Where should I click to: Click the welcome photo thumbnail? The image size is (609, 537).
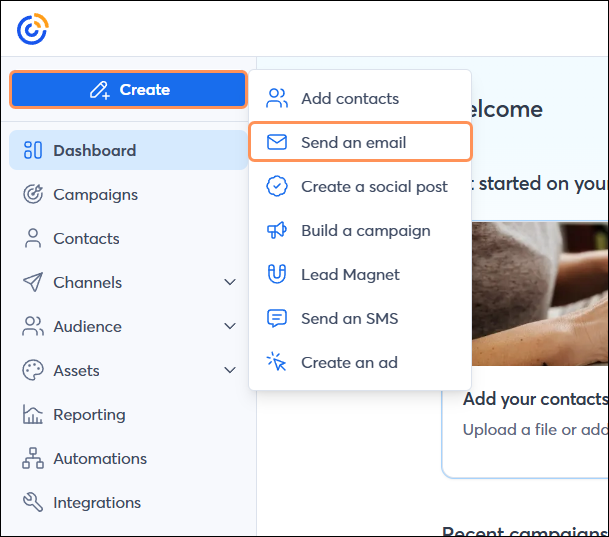[x=540, y=294]
